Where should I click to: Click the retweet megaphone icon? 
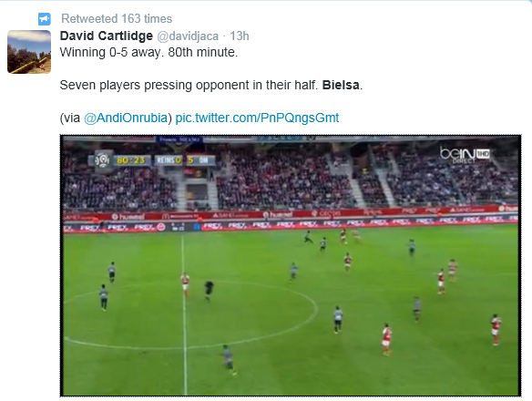[45, 19]
